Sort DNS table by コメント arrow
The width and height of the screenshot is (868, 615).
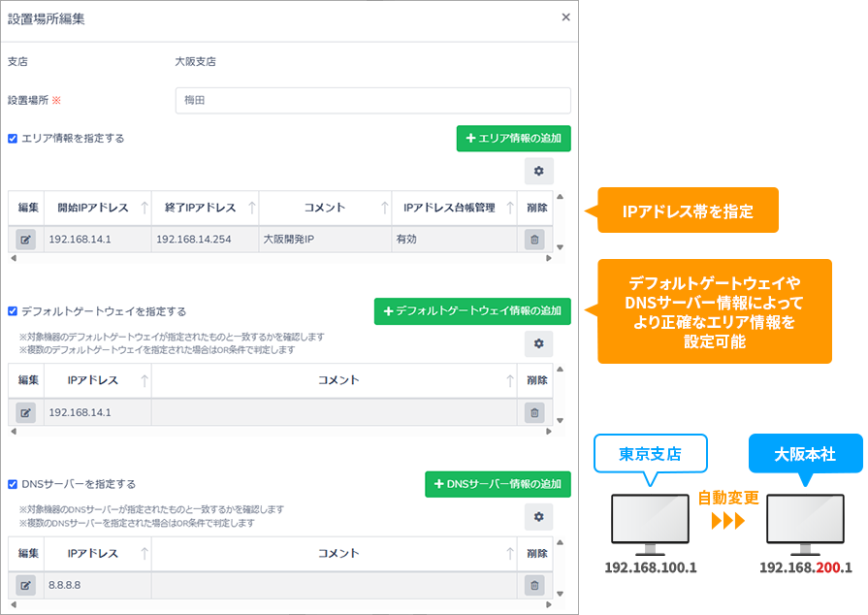[x=510, y=554]
